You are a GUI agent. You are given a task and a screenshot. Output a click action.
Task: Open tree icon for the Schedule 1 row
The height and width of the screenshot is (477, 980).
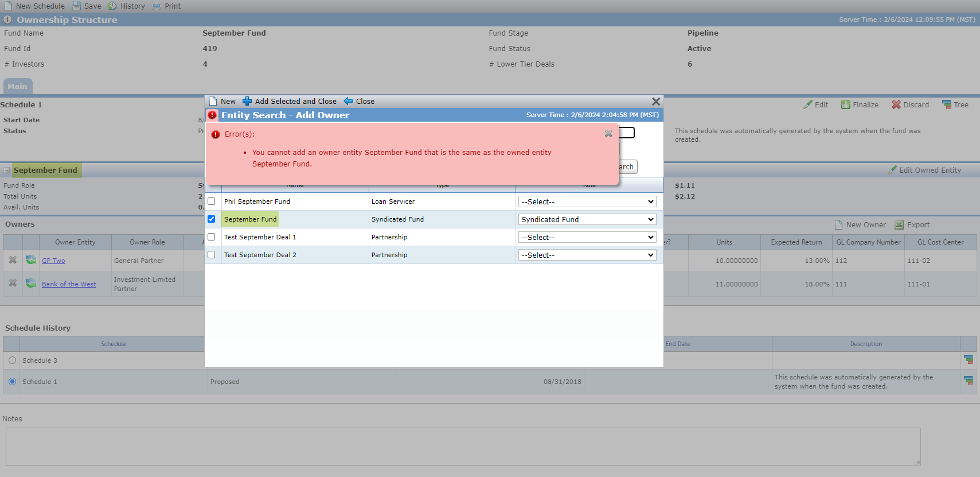tap(969, 381)
